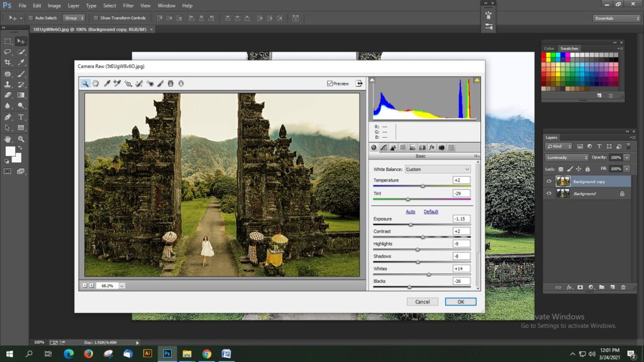
Task: Open the Essentials workspace dropdown
Action: [616, 18]
